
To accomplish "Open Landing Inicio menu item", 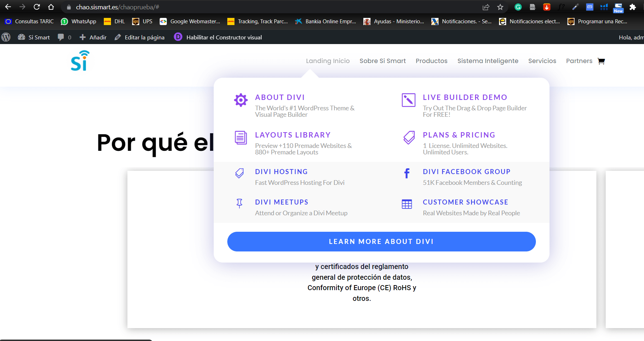I will click(x=328, y=61).
